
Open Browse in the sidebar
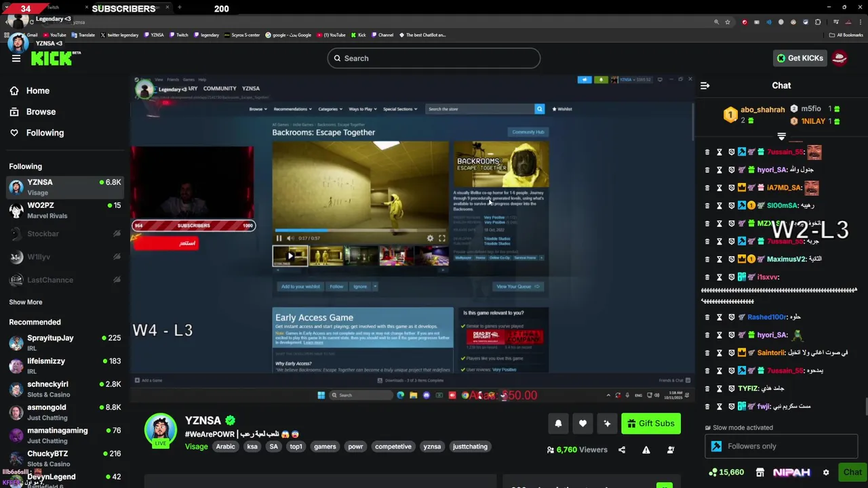click(64, 112)
